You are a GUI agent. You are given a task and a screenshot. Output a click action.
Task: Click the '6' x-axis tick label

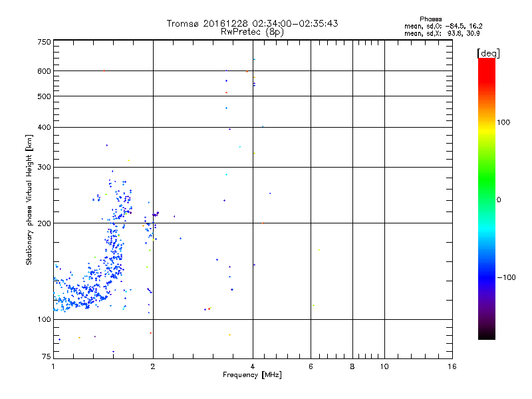[311, 366]
